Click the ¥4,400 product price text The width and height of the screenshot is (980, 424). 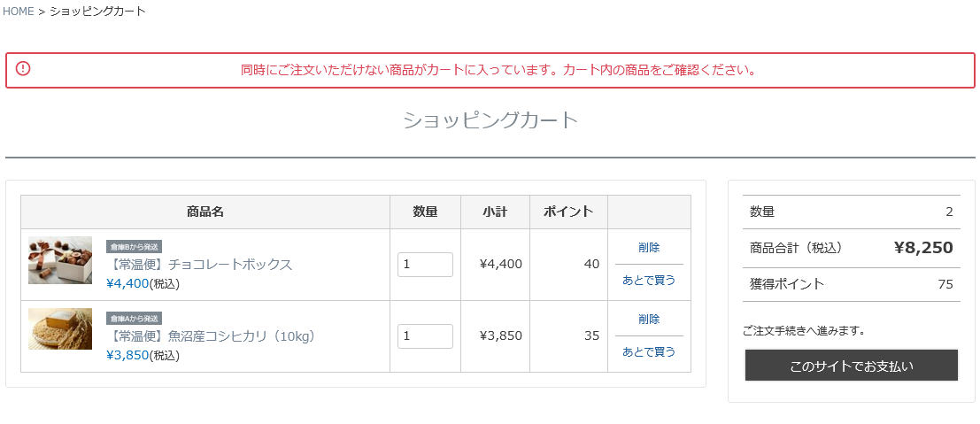[x=127, y=284]
